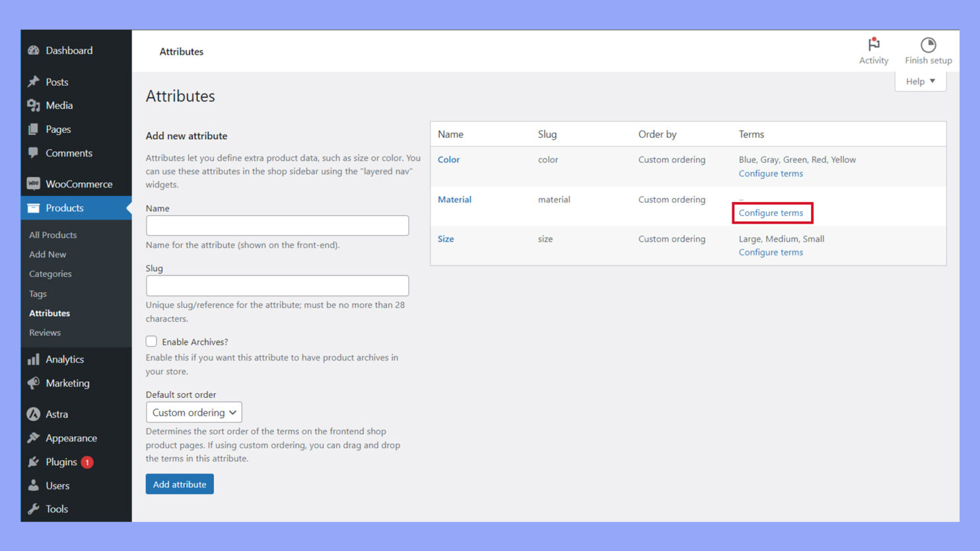Select the Products icon in the sidebar
Screen dimensions: 980x551
pyautogui.click(x=34, y=207)
